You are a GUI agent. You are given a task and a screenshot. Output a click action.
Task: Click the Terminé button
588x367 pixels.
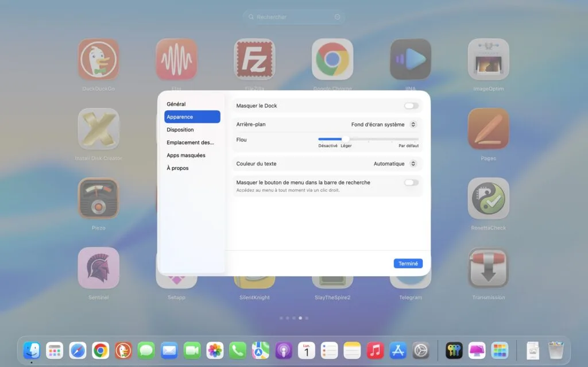click(x=408, y=264)
